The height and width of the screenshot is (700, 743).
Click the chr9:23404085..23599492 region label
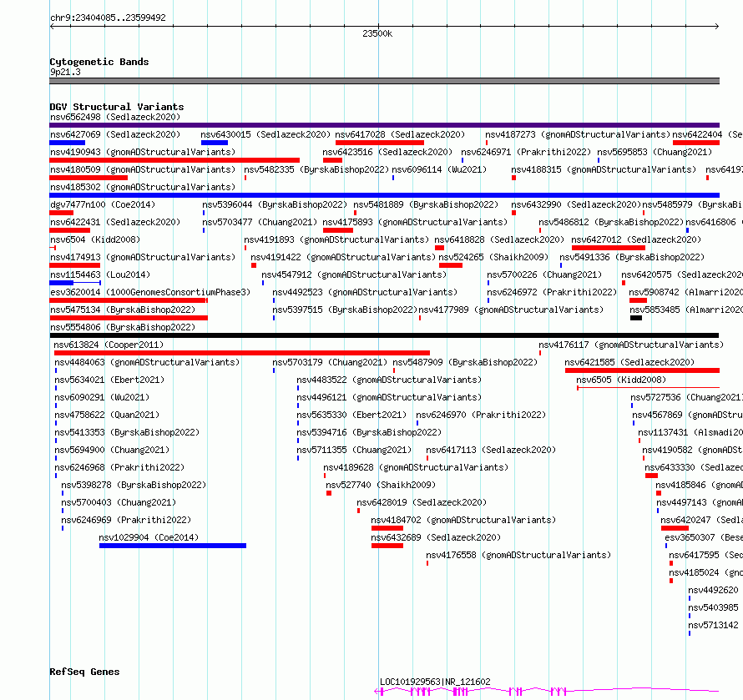coord(108,18)
